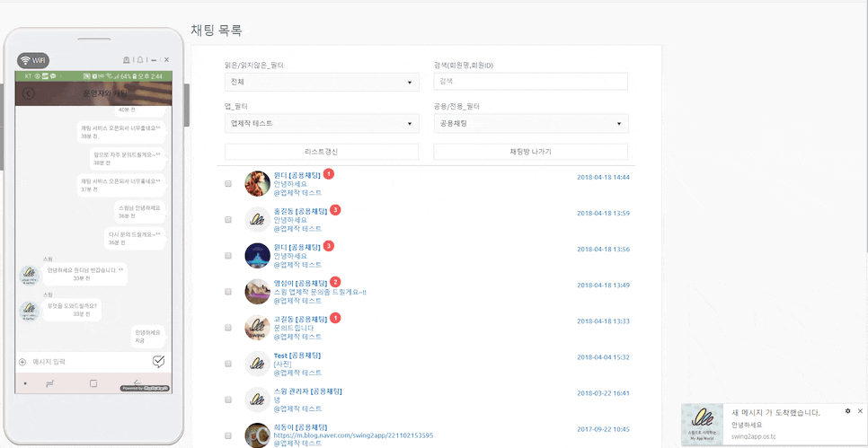Select the checkbox beside 홍길동 chat
Screen dimensions: 868x448
click(228, 219)
